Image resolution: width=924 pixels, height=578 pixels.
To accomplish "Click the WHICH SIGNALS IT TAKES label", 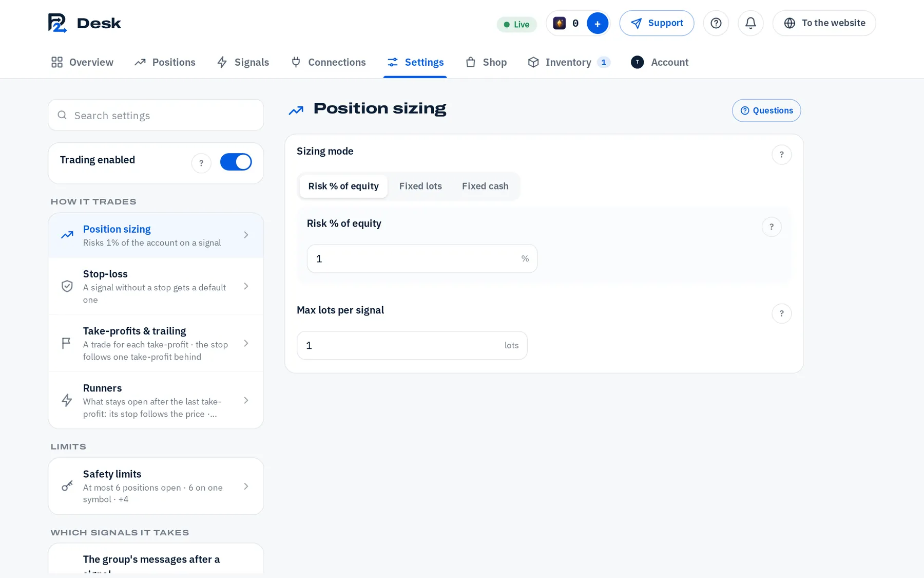I will pos(120,533).
